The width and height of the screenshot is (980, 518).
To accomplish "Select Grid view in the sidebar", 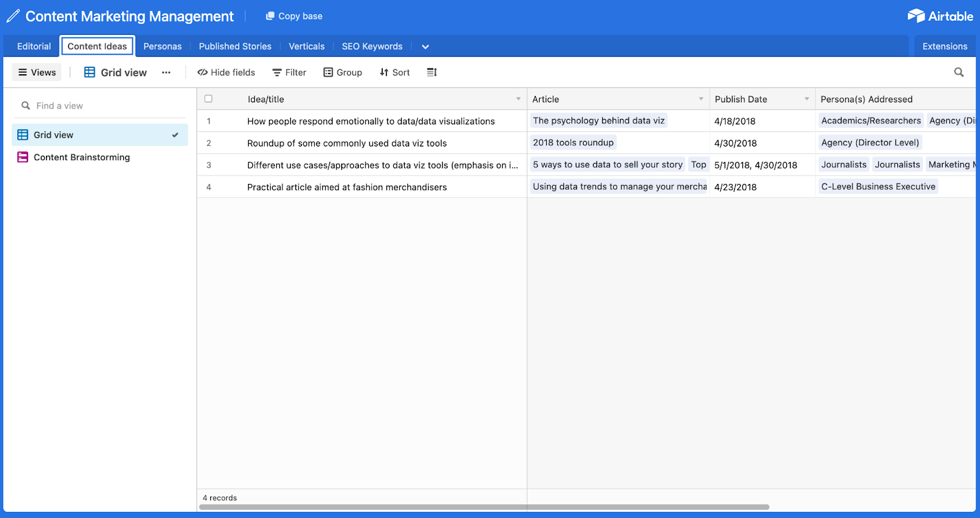I will [100, 135].
